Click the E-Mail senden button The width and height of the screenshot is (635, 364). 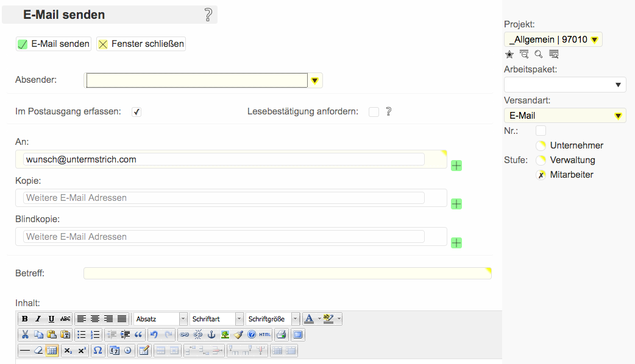click(54, 44)
